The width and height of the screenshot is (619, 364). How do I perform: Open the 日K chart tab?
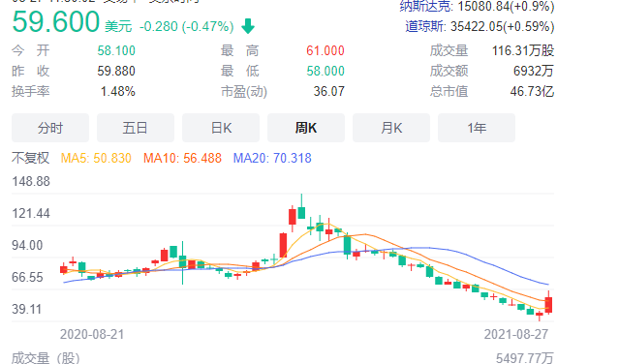(x=221, y=128)
